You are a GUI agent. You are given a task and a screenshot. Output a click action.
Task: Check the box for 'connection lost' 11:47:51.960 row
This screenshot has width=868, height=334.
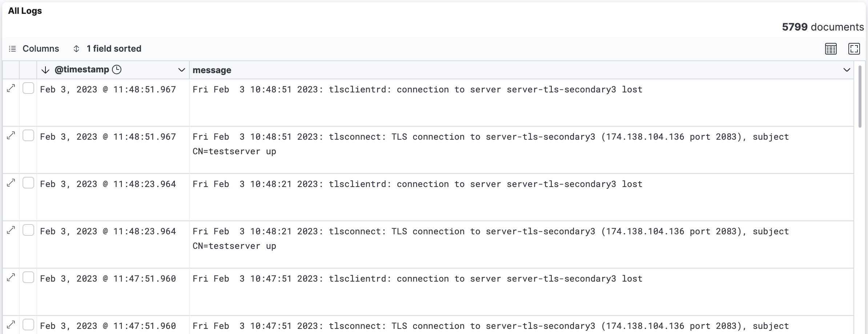point(28,277)
